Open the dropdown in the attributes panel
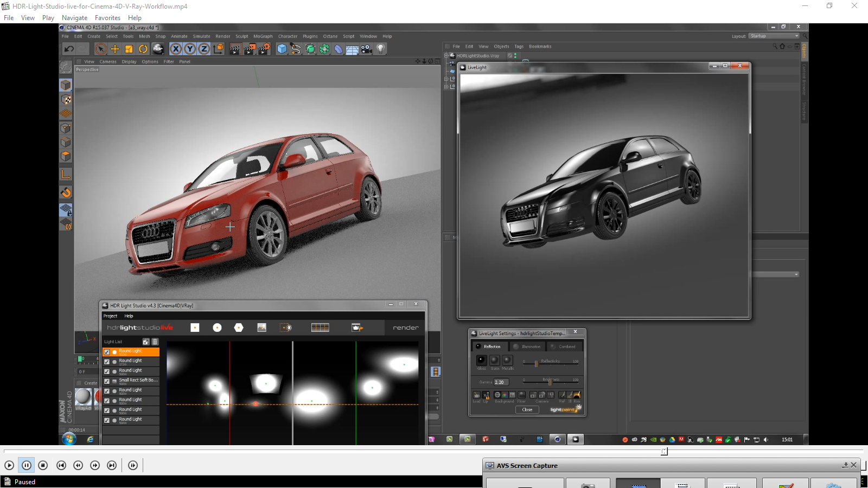868x488 pixels. [775, 274]
